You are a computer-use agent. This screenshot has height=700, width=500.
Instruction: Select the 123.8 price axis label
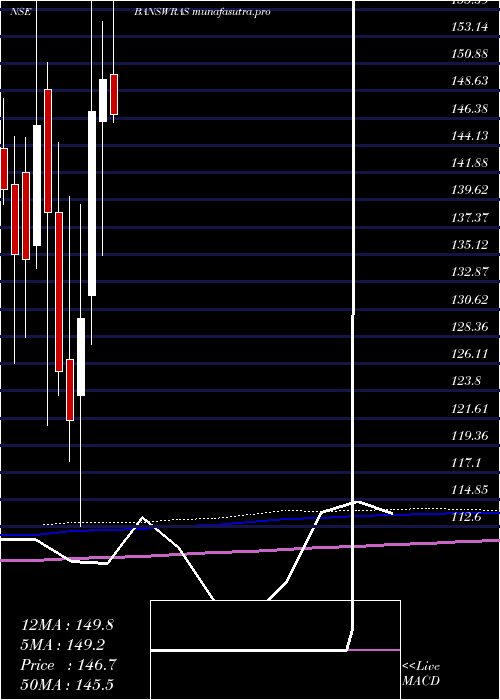(x=466, y=381)
